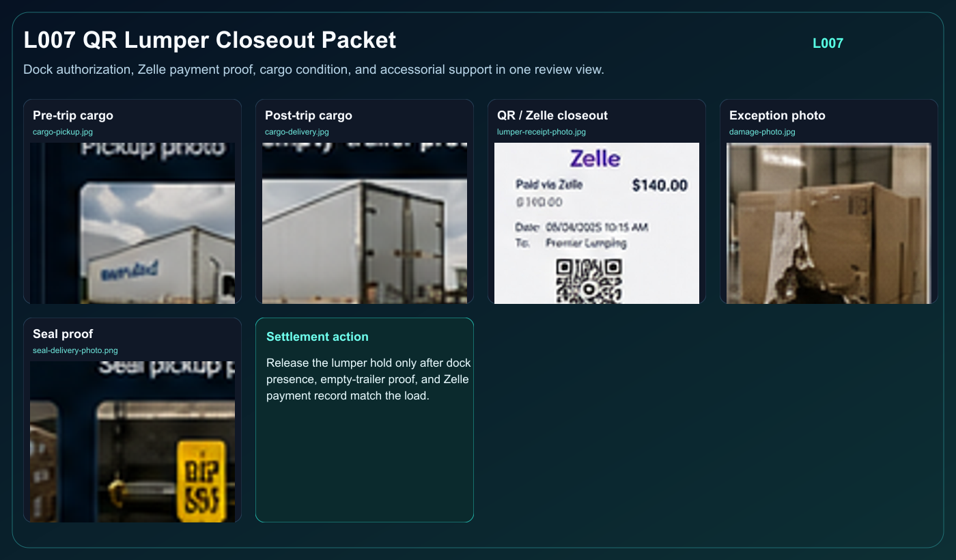Click the cargo-delivery.jpg file name
Image resolution: width=956 pixels, height=560 pixels.
[x=297, y=132]
